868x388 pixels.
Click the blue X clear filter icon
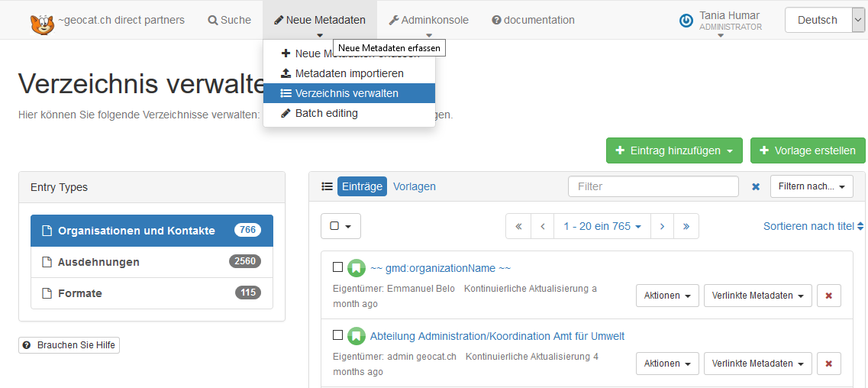(x=756, y=187)
